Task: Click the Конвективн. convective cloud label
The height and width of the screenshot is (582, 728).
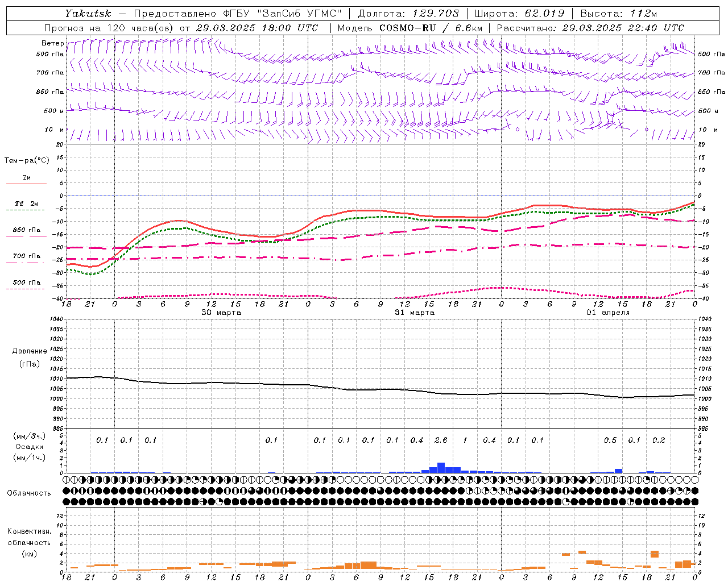Action: point(30,531)
